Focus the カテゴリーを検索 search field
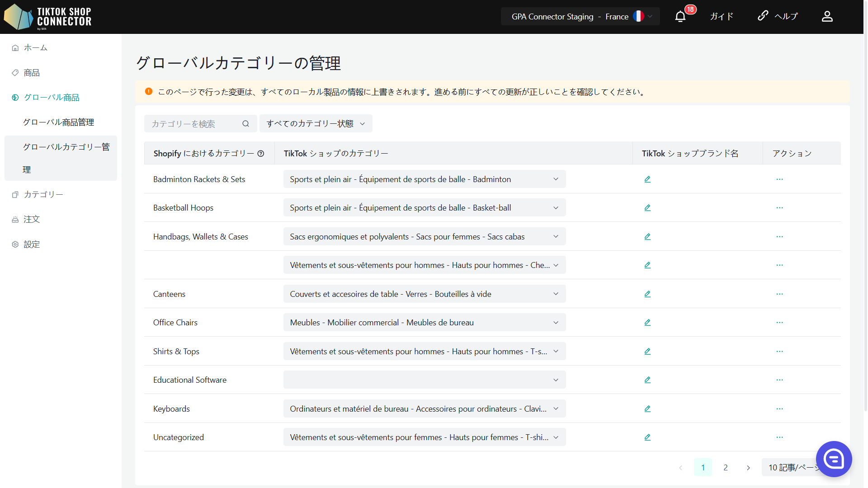 [200, 124]
